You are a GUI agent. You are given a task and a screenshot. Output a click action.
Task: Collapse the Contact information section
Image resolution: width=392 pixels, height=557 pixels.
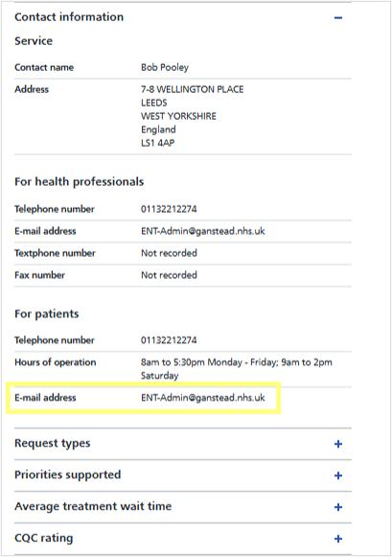(338, 17)
